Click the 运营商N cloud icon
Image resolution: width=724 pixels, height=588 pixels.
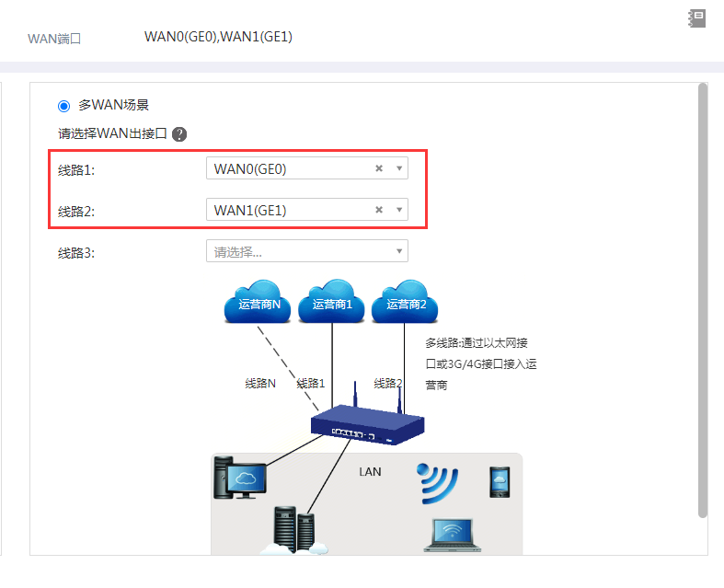coord(258,301)
